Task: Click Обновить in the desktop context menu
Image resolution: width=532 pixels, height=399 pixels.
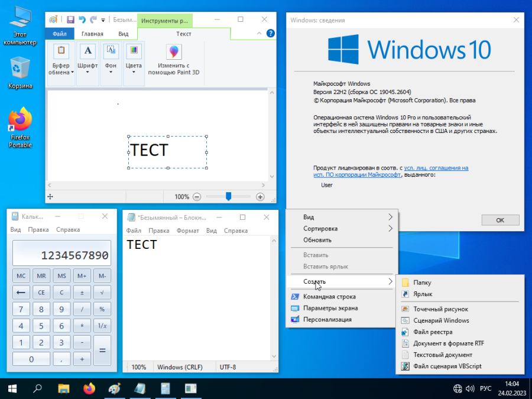Action: point(341,240)
